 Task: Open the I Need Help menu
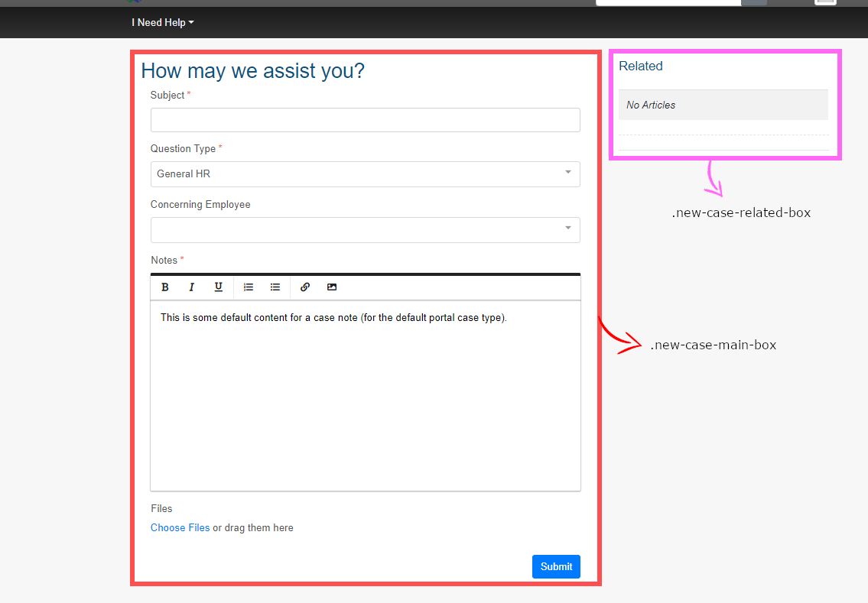point(162,23)
